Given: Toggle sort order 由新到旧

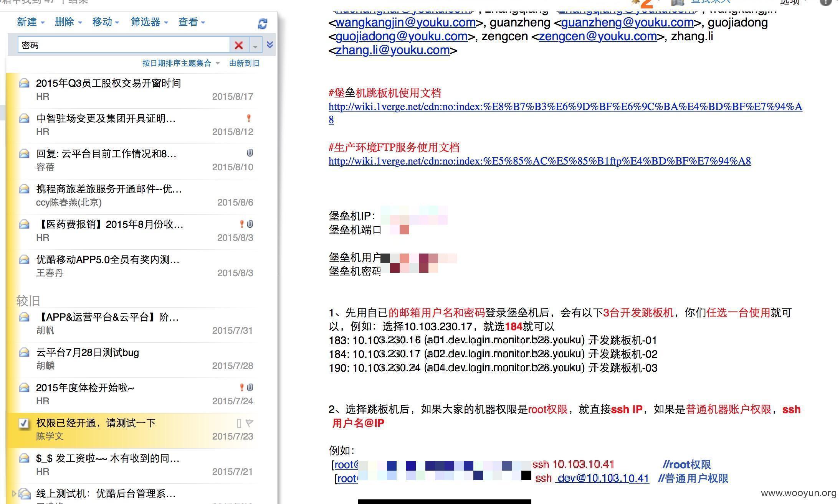Looking at the screenshot, I should [244, 63].
